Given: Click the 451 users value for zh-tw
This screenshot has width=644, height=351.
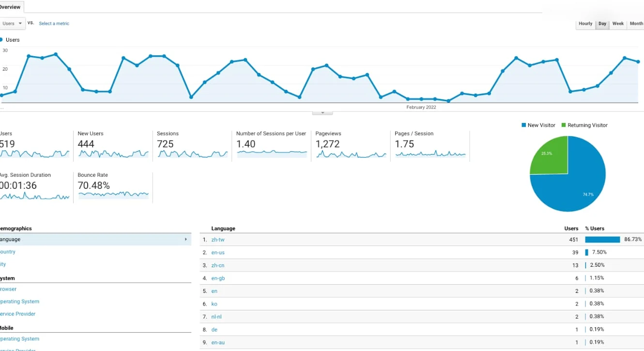Looking at the screenshot, I should click(x=573, y=239).
